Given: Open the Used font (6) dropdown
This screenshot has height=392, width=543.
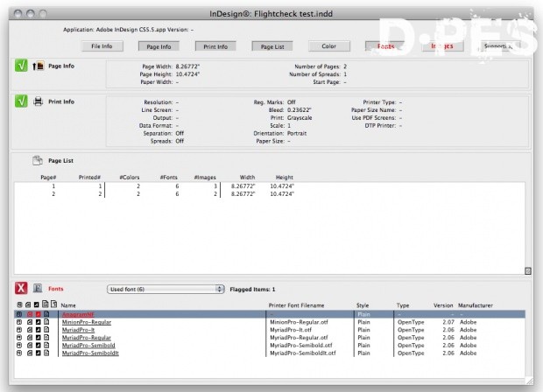Looking at the screenshot, I should click(x=166, y=290).
